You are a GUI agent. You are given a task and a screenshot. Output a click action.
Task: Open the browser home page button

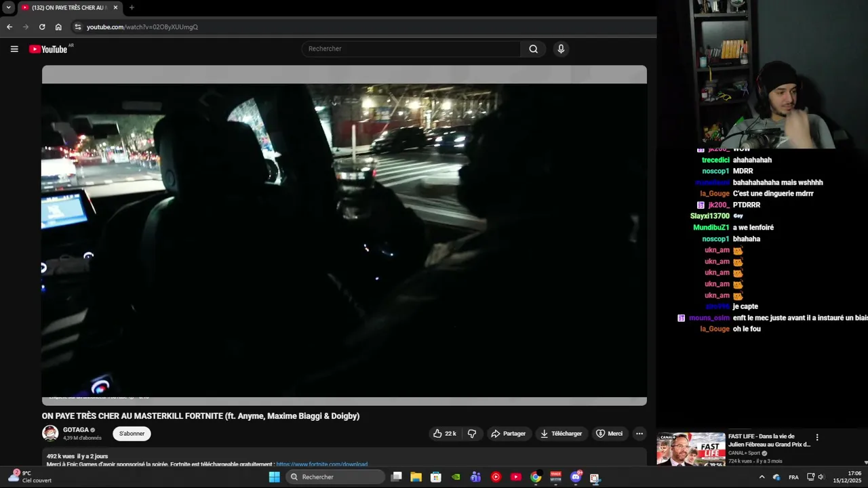(58, 27)
